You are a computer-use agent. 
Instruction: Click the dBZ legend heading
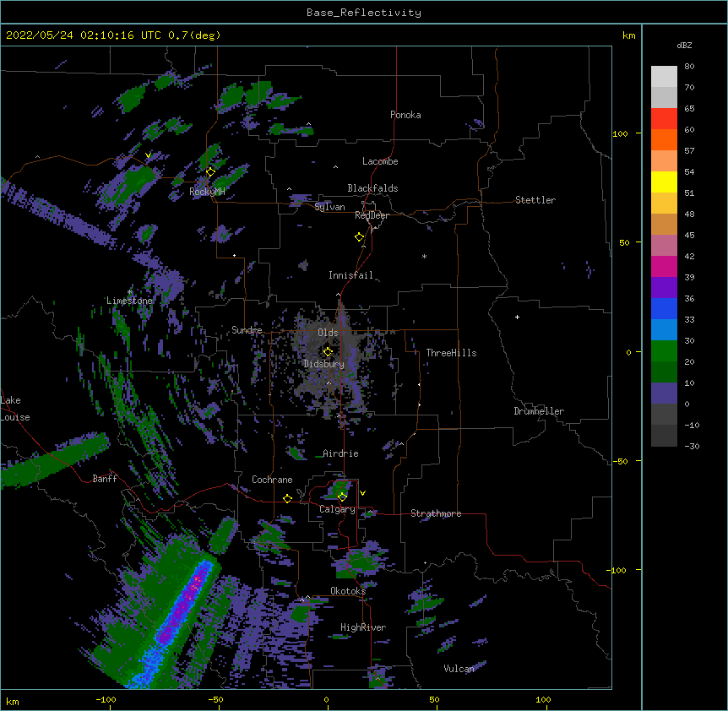coord(684,45)
